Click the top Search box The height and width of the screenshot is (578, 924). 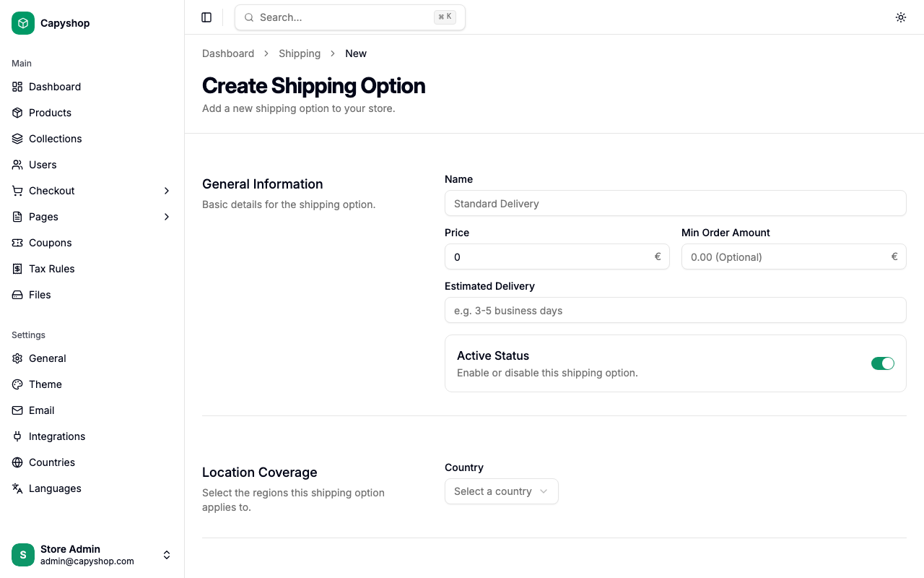pos(350,17)
